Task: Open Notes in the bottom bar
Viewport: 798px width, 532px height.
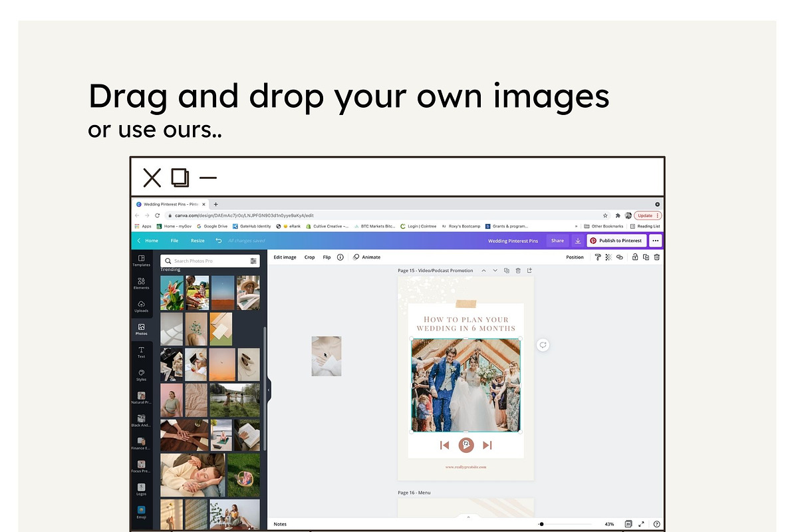Action: click(280, 524)
